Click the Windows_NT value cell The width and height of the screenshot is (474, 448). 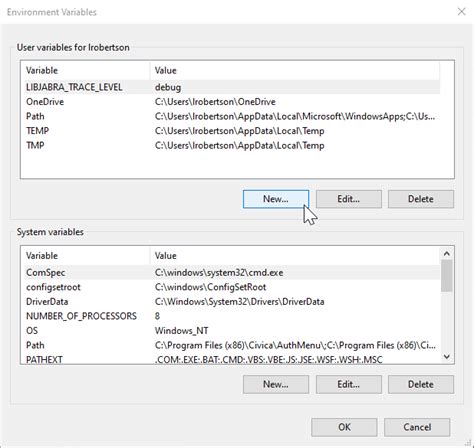pos(182,331)
